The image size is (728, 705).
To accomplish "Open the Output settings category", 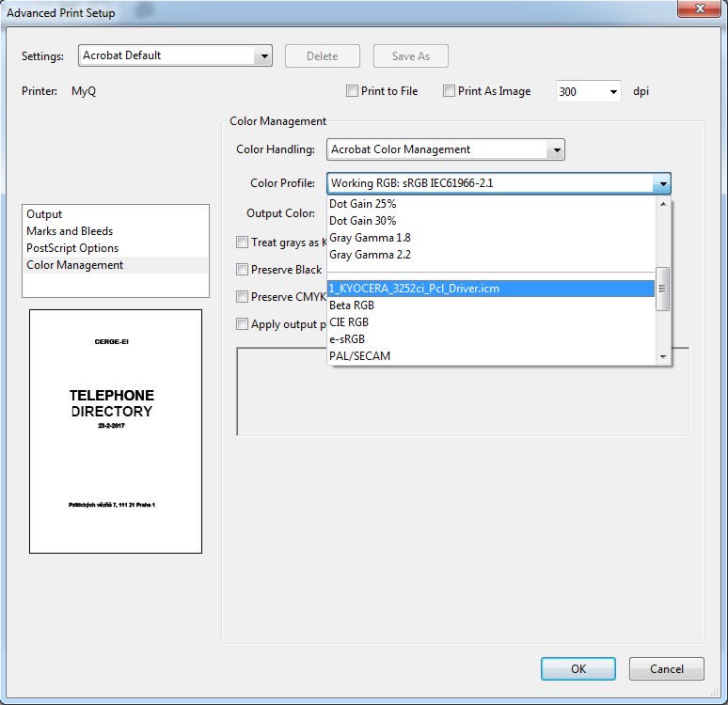I will coord(44,214).
